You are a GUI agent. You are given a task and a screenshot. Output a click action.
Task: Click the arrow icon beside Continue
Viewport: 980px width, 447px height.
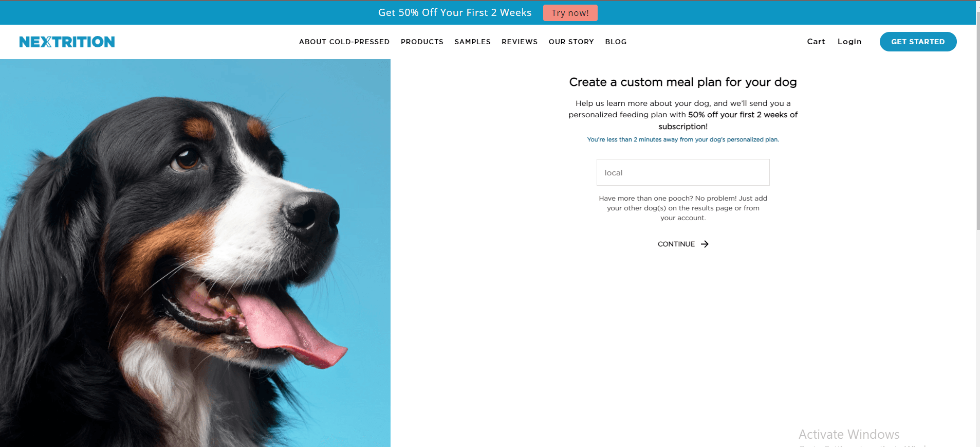click(x=705, y=244)
